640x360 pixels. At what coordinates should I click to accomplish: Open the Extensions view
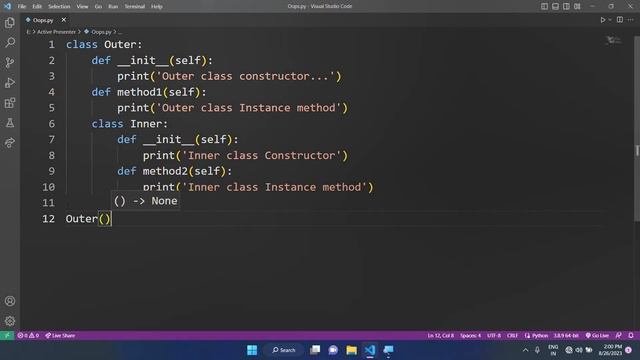[10, 102]
